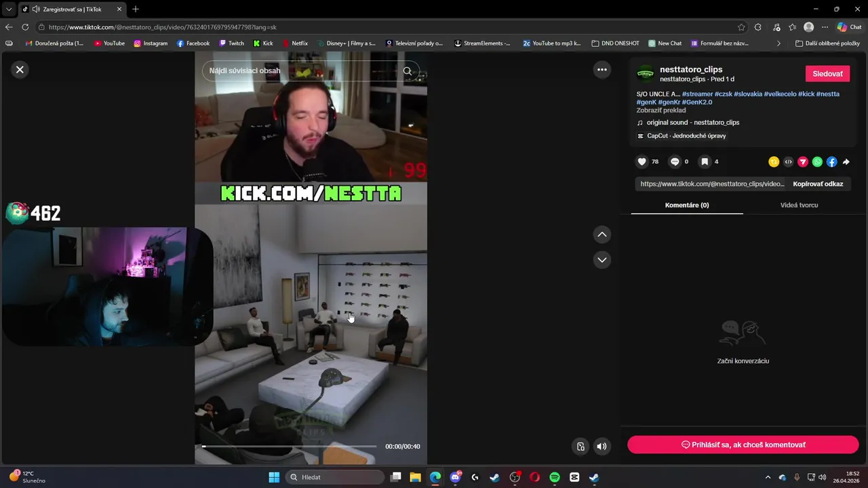Open the nesttatoro_clips profile avatar
868x488 pixels.
click(x=646, y=73)
